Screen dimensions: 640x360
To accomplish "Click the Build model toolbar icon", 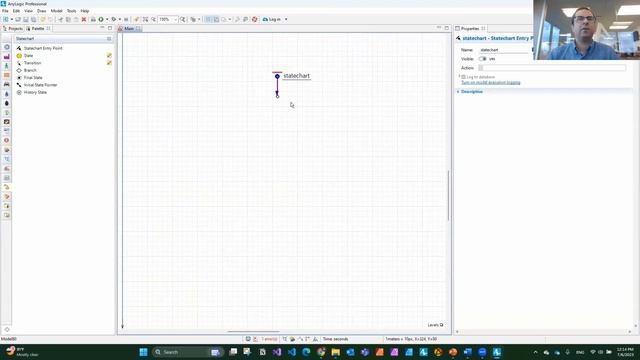I will pos(93,19).
